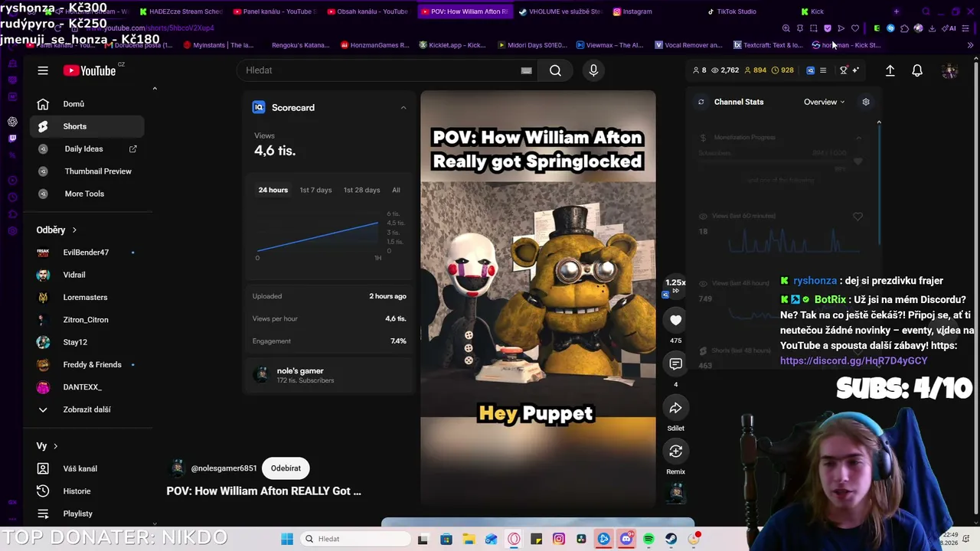The image size is (980, 551).
Task: Click the sparkle AI icon in stats bar
Action: (x=856, y=70)
